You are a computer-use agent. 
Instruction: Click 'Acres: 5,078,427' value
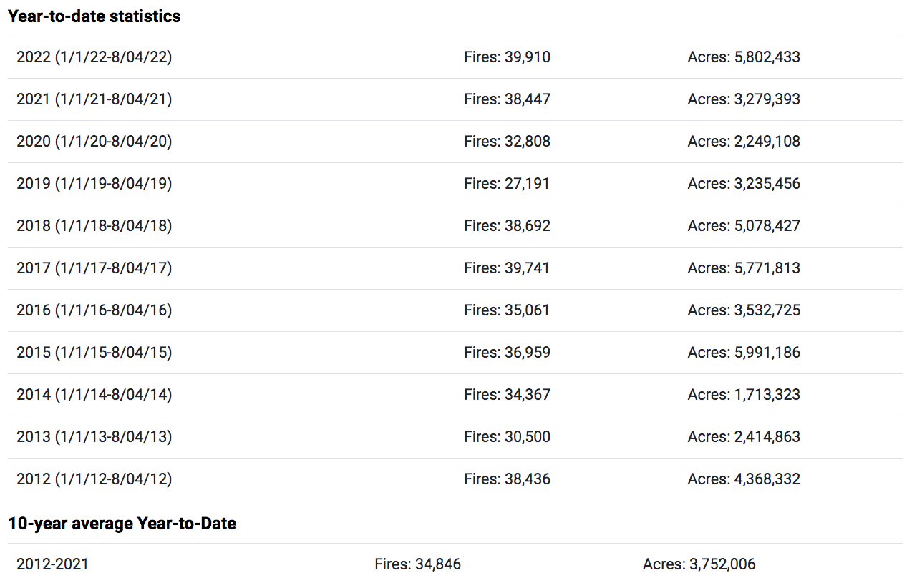point(744,226)
